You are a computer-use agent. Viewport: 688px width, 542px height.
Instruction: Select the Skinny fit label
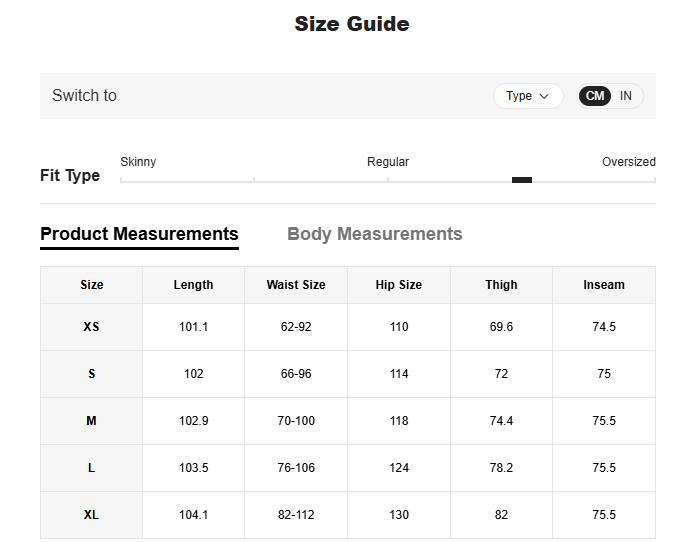(138, 162)
